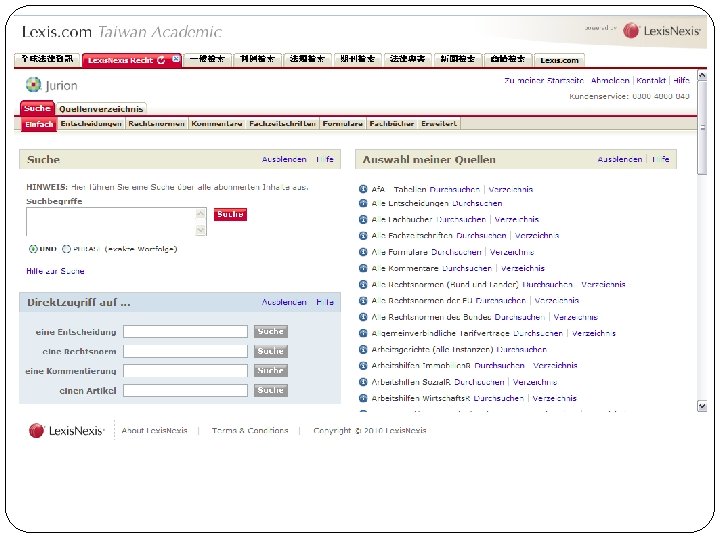Viewport: 720px width, 540px height.
Task: Click the LexisNexis header logo
Action: [662, 31]
